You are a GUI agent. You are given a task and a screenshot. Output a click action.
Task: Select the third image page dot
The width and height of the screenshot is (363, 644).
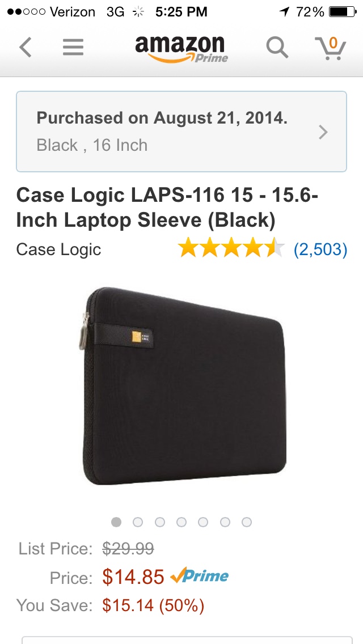click(x=160, y=522)
